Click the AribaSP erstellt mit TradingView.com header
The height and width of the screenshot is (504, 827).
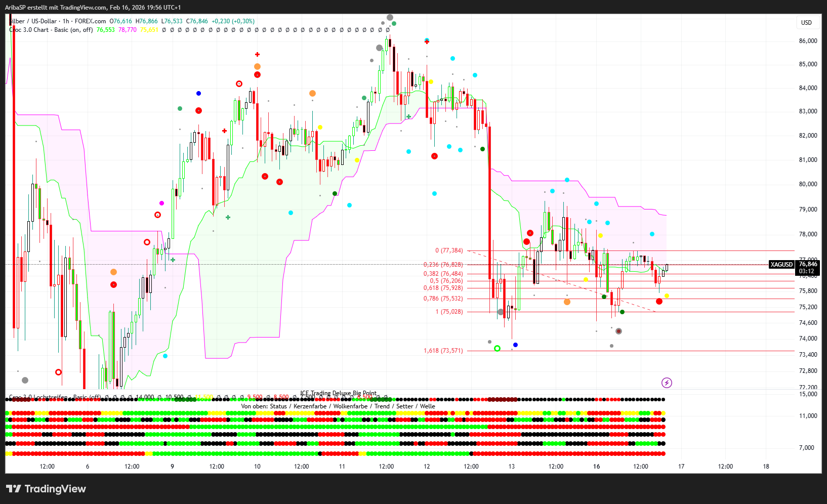tap(93, 7)
